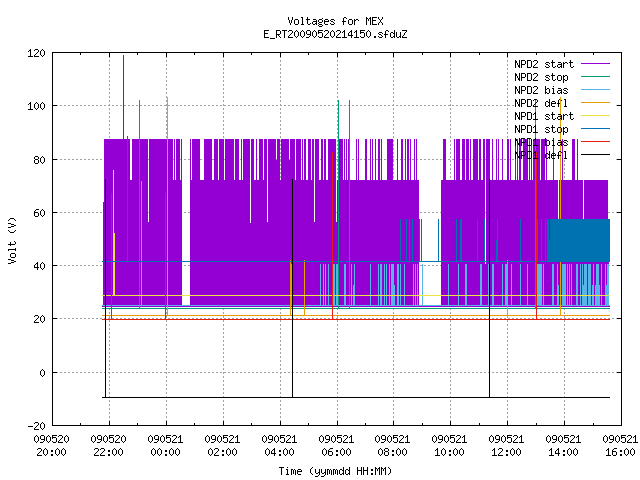
Task: Click the yellow NPD1 start legend line
Action: [595, 116]
